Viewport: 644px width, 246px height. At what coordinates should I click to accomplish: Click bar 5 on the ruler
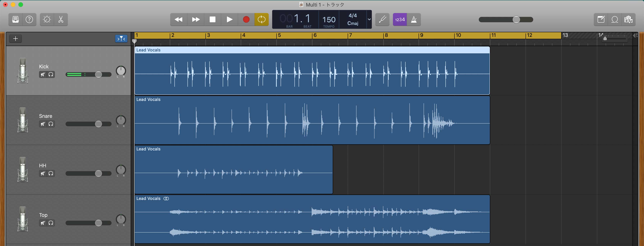click(x=279, y=35)
